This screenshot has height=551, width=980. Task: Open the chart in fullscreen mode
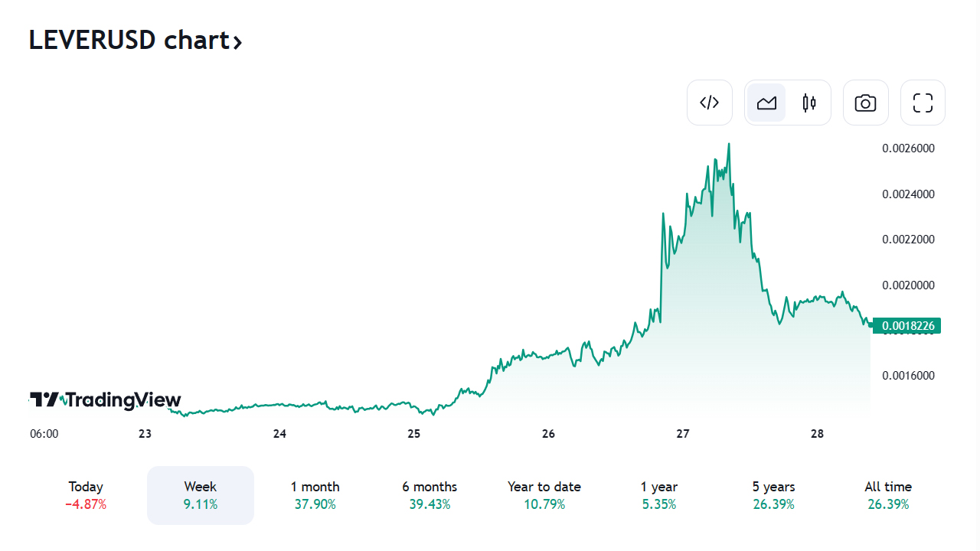click(x=923, y=103)
